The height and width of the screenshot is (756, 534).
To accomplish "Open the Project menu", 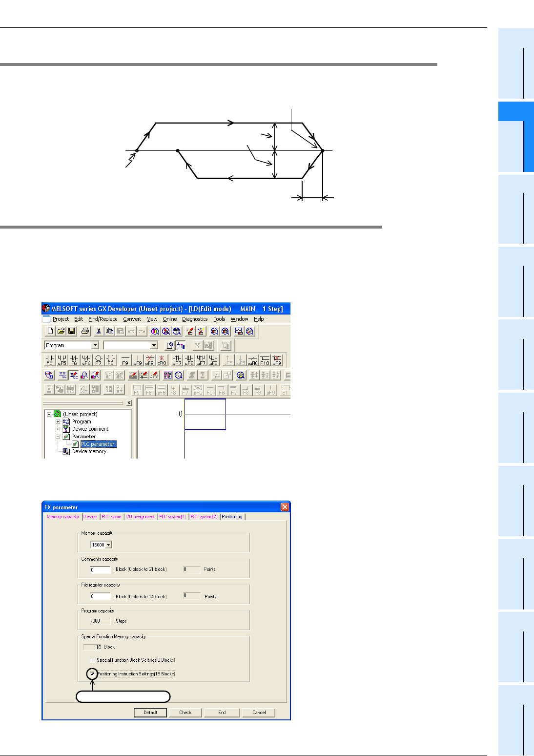I will click(61, 319).
